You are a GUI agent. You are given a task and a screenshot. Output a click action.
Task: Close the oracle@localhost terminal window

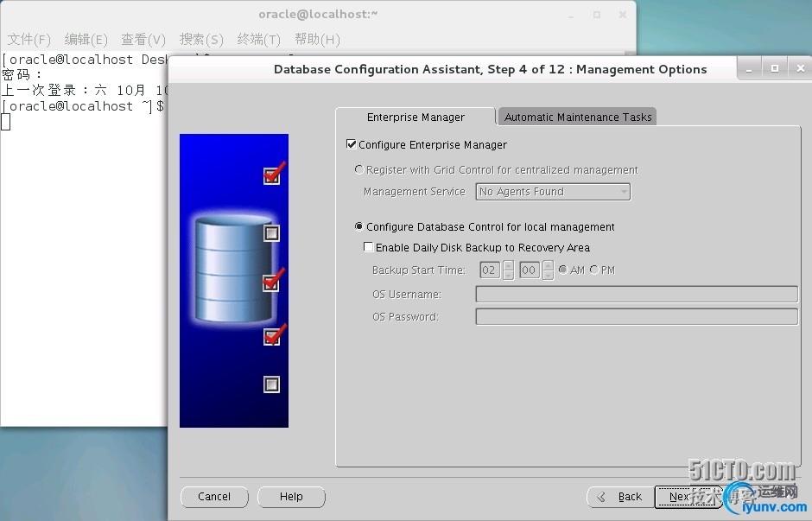click(623, 15)
